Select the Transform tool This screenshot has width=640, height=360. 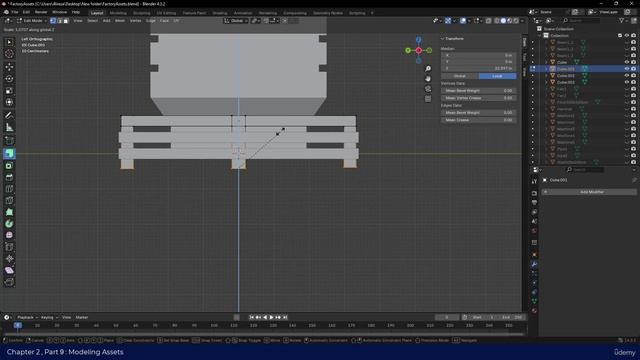click(9, 102)
